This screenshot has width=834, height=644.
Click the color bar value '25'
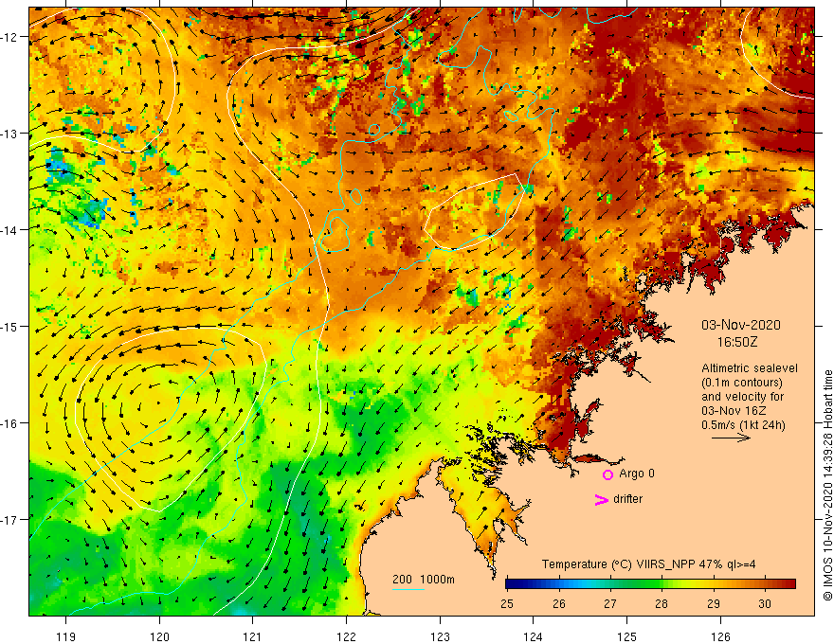507,603
